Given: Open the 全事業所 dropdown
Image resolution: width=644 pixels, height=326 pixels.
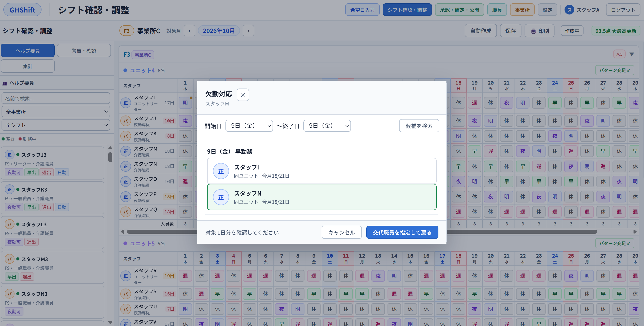Looking at the screenshot, I should click(x=56, y=111).
